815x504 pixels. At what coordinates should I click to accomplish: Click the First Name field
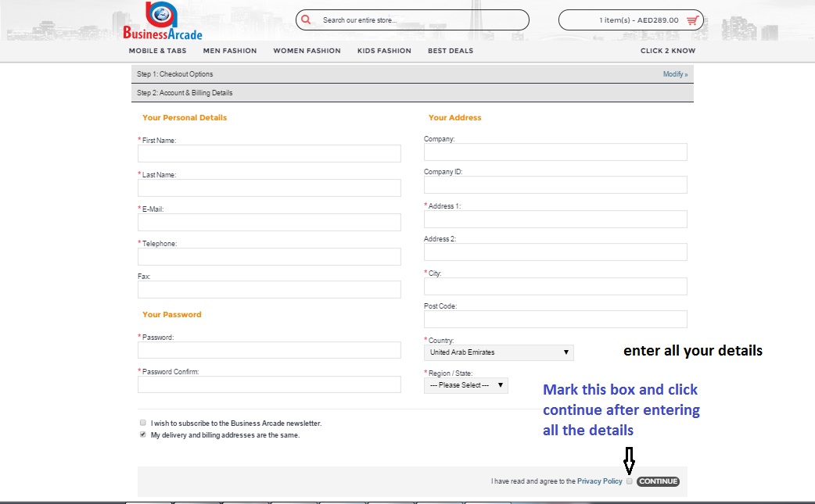pyautogui.click(x=269, y=154)
